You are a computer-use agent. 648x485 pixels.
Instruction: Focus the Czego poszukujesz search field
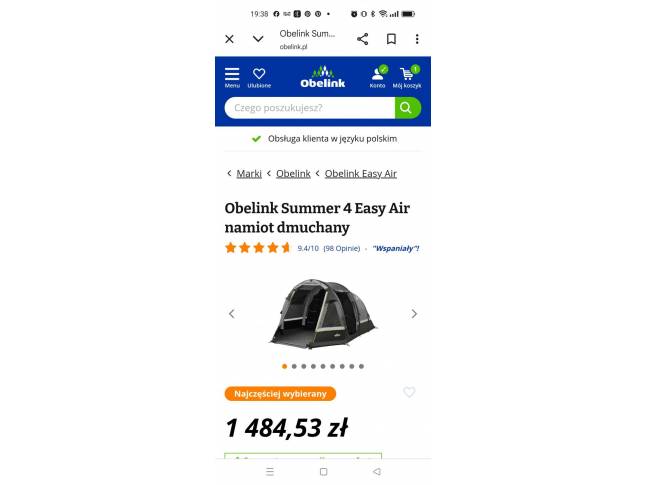pyautogui.click(x=310, y=108)
